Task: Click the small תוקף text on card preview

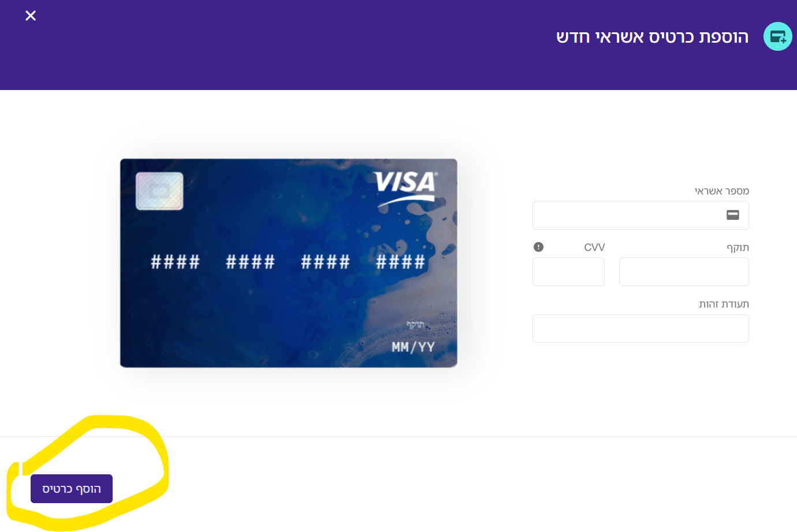Action: pyautogui.click(x=415, y=325)
